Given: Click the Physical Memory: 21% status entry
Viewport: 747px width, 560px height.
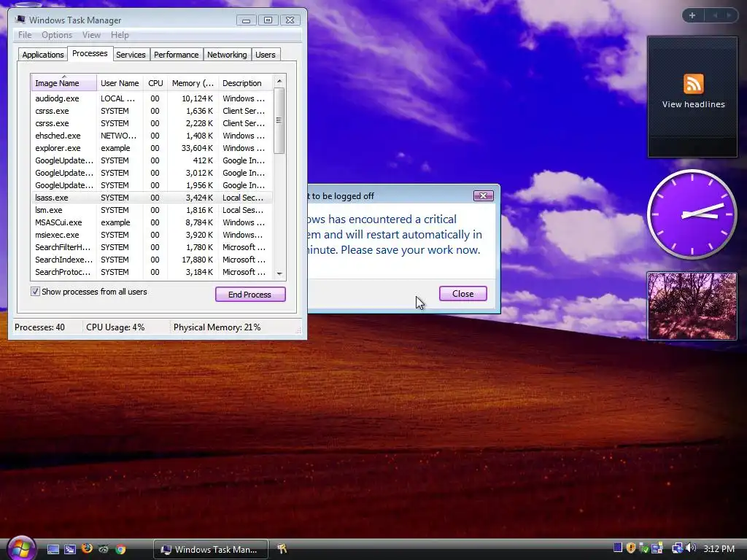Looking at the screenshot, I should tap(217, 327).
